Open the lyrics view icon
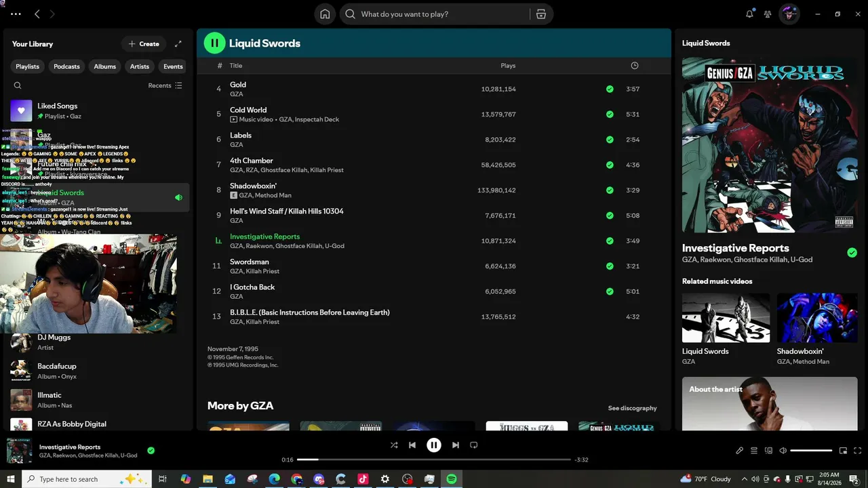Screen dimensions: 868x488 click(740, 451)
